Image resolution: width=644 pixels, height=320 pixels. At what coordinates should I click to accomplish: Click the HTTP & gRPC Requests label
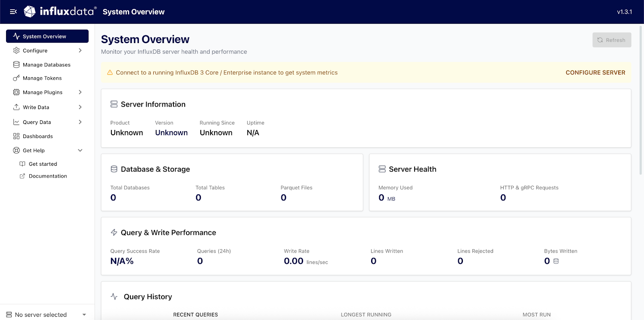click(x=529, y=188)
